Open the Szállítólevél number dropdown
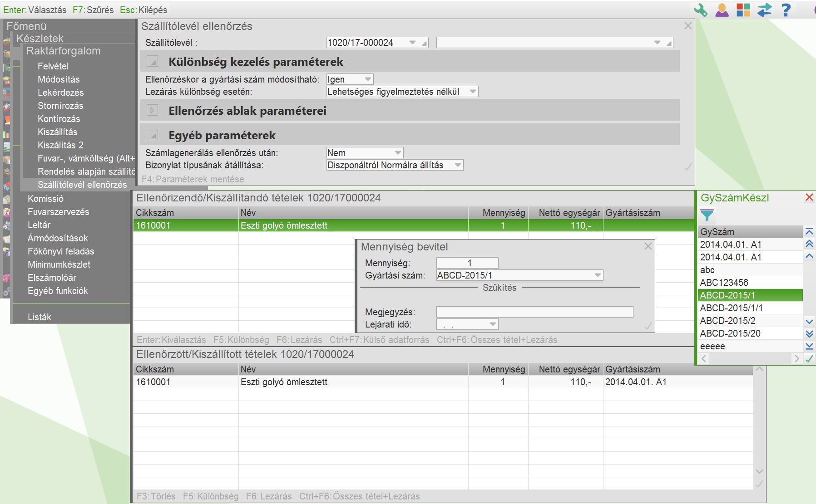Viewport: 816px width, 504px height. tap(412, 43)
